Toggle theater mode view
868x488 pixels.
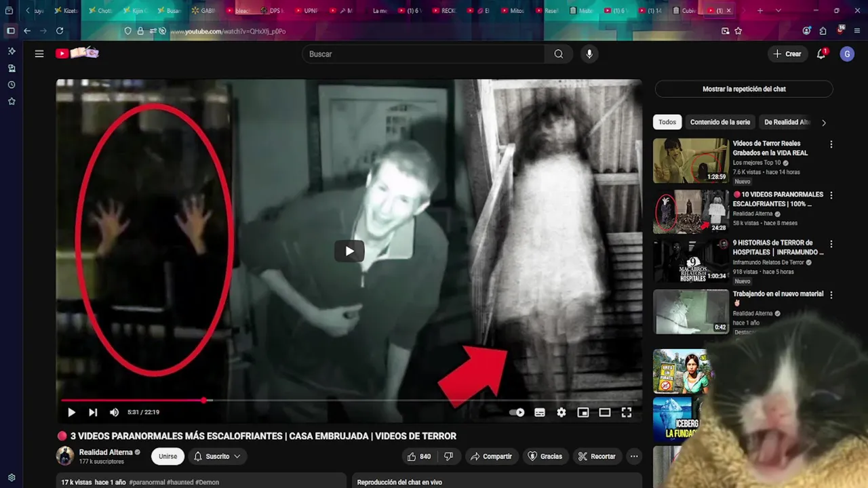pyautogui.click(x=605, y=412)
